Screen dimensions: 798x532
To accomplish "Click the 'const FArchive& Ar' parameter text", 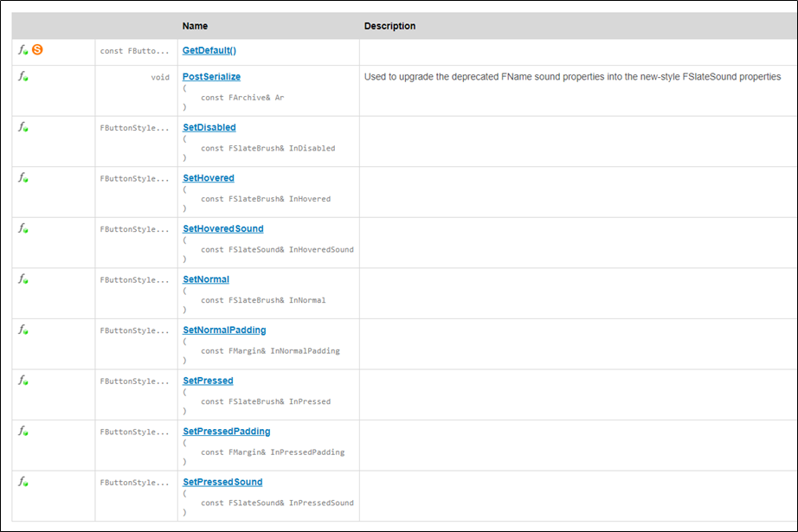I will [242, 98].
